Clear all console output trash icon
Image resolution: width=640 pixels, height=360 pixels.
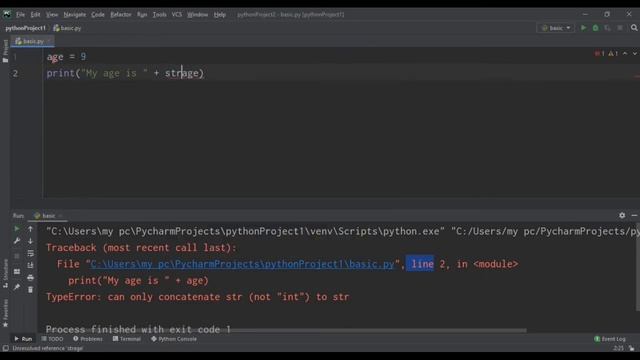[30, 290]
